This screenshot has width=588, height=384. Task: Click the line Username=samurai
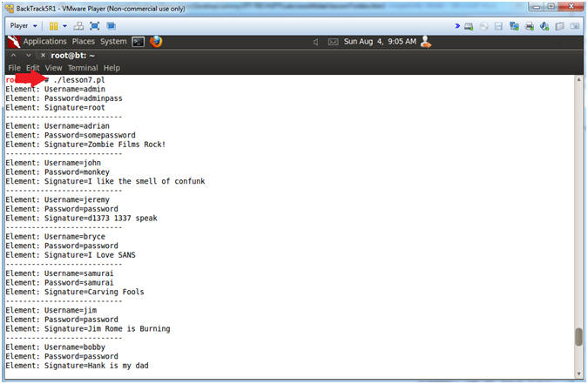pos(59,273)
